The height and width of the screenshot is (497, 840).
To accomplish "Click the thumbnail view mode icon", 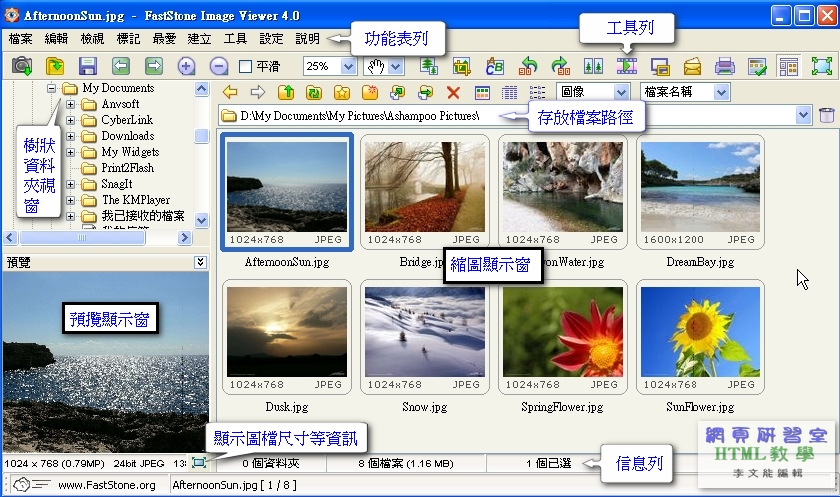I will tap(482, 92).
